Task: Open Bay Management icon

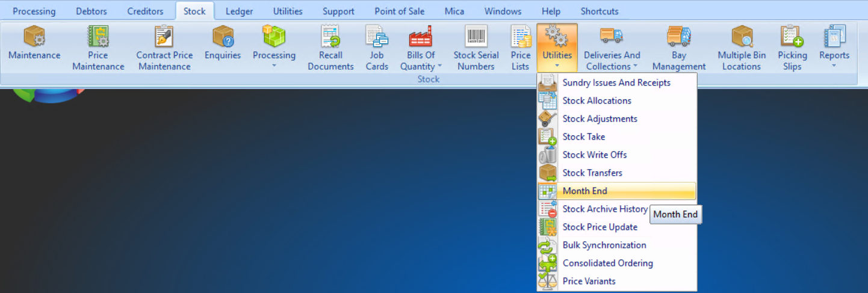Action: (678, 36)
